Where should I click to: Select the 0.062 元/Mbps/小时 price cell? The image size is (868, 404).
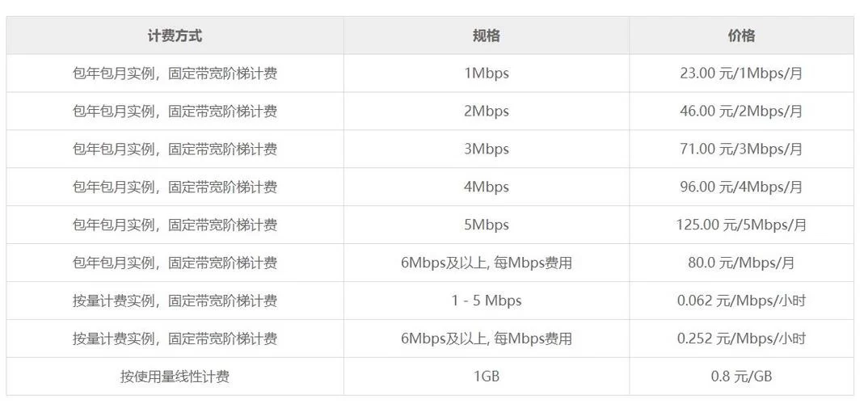pos(741,301)
